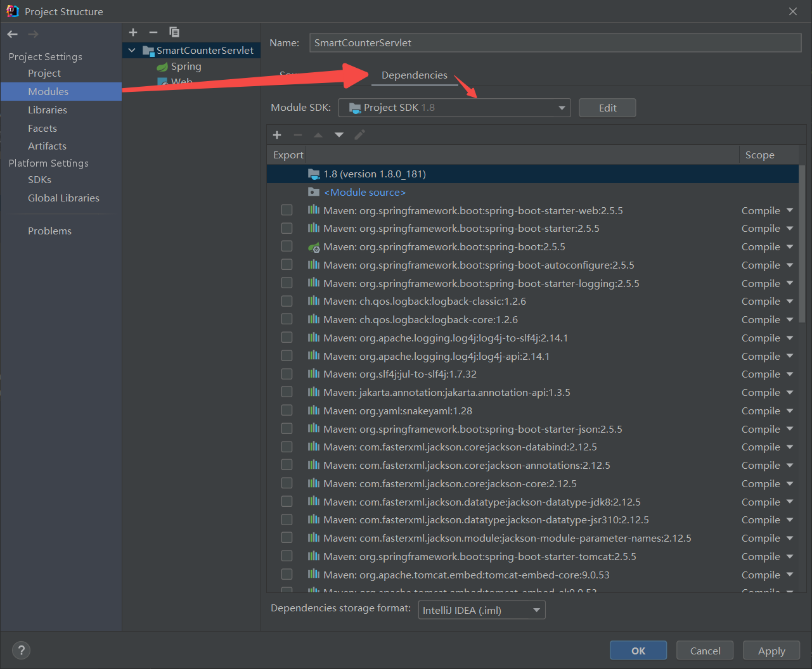Open help via the question mark icon
812x669 pixels.
point(22,650)
